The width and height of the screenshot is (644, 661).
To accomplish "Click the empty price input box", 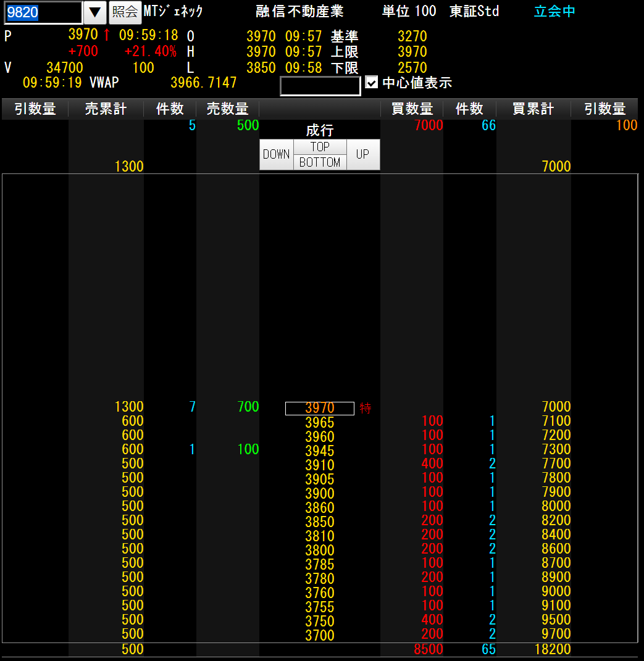I will point(320,86).
